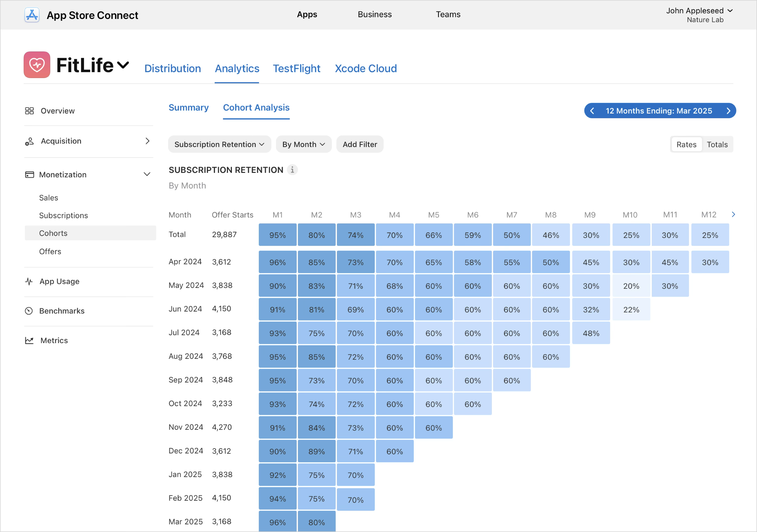Expand the Acquisition sidebar section

pos(147,141)
